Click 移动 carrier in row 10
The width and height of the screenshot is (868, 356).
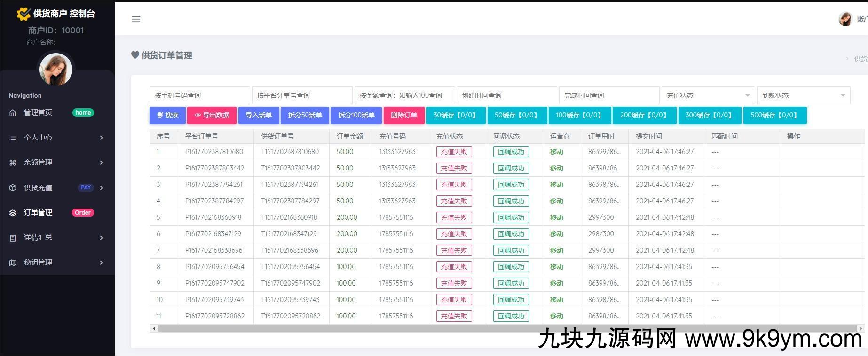click(x=557, y=300)
